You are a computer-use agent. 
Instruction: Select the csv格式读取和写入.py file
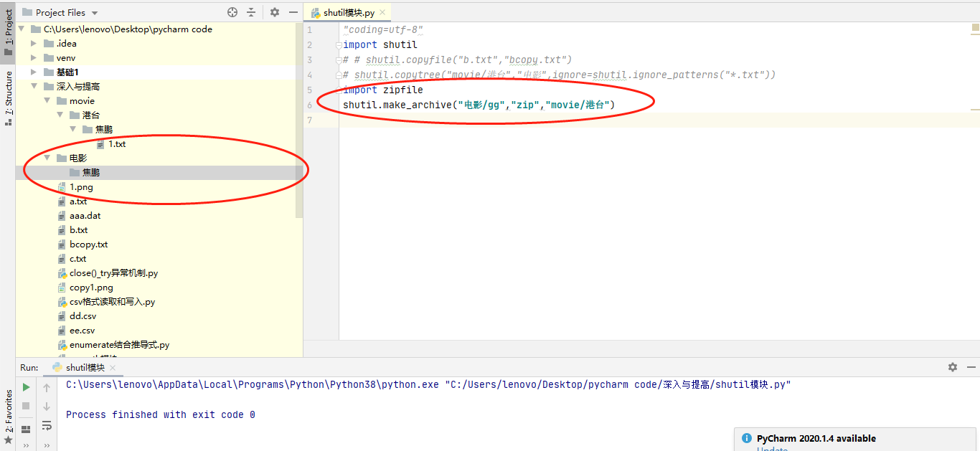(106, 302)
